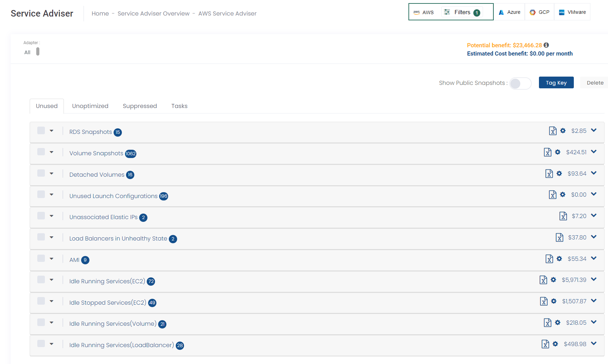Export RDS Snapshots to Excel
The width and height of the screenshot is (608, 364).
[x=552, y=131]
